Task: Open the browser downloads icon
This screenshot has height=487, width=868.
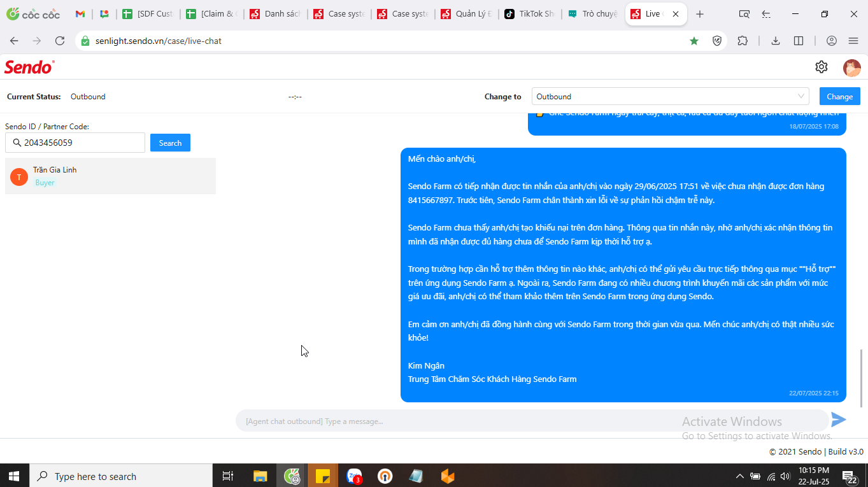Action: (776, 41)
